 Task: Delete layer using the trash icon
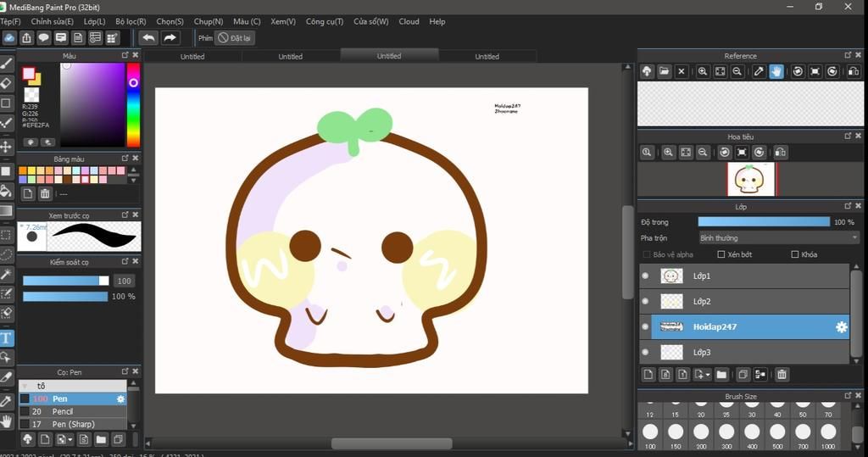(782, 374)
